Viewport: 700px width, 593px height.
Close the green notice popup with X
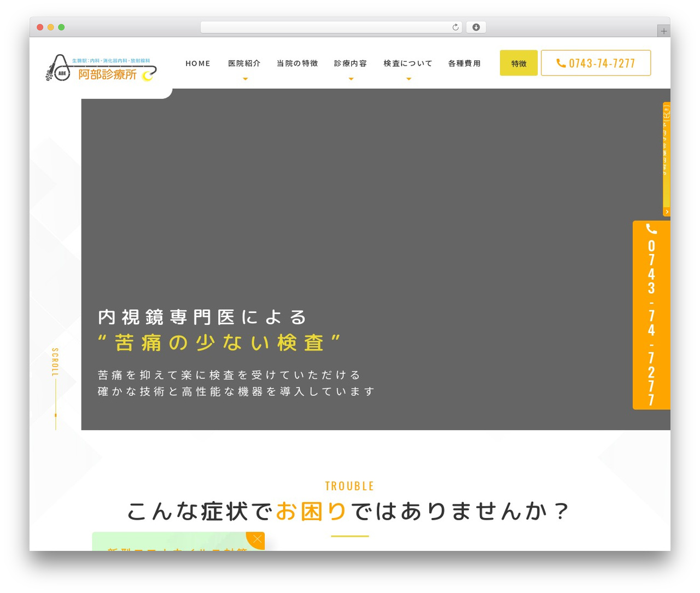click(x=256, y=540)
